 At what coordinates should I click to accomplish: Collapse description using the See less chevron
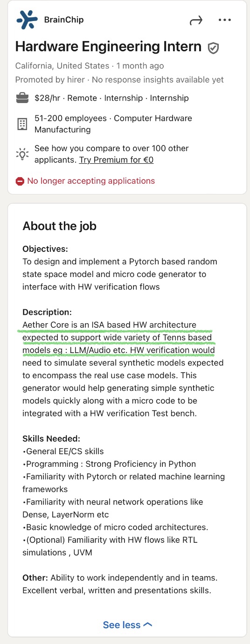point(147,625)
